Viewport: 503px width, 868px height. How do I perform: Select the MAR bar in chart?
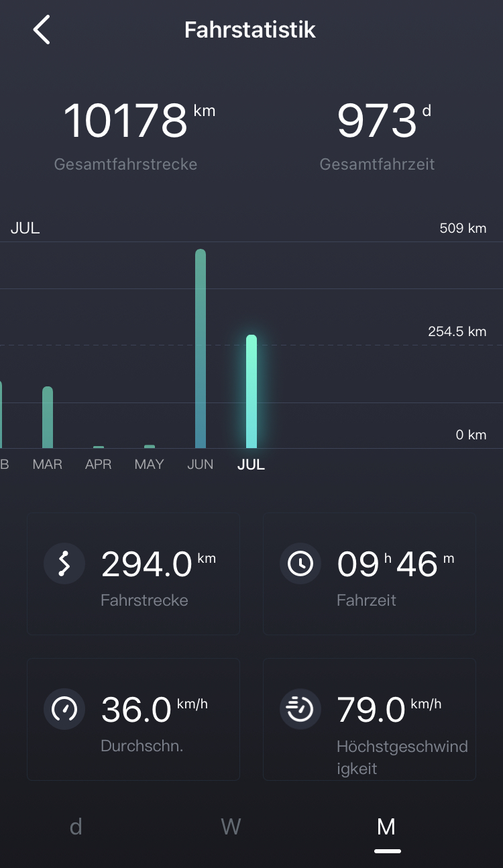48,417
